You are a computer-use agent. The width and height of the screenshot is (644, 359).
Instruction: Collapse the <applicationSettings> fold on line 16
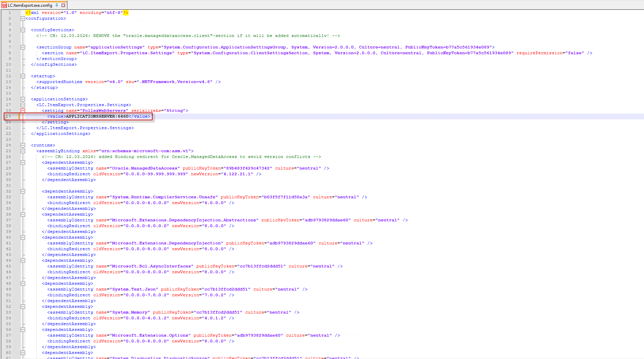[23, 99]
